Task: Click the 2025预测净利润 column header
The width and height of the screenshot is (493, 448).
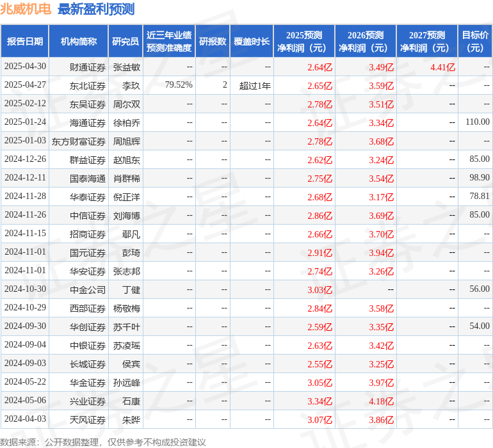Action: point(304,41)
